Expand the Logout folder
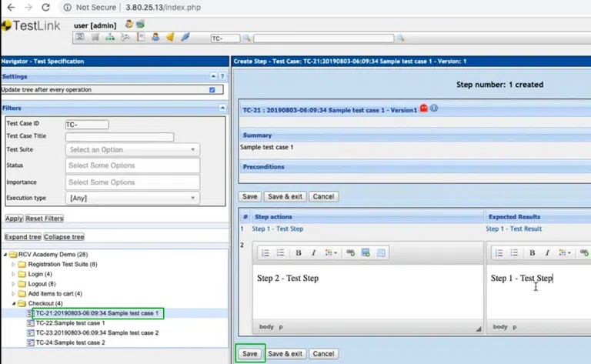 coord(14,284)
